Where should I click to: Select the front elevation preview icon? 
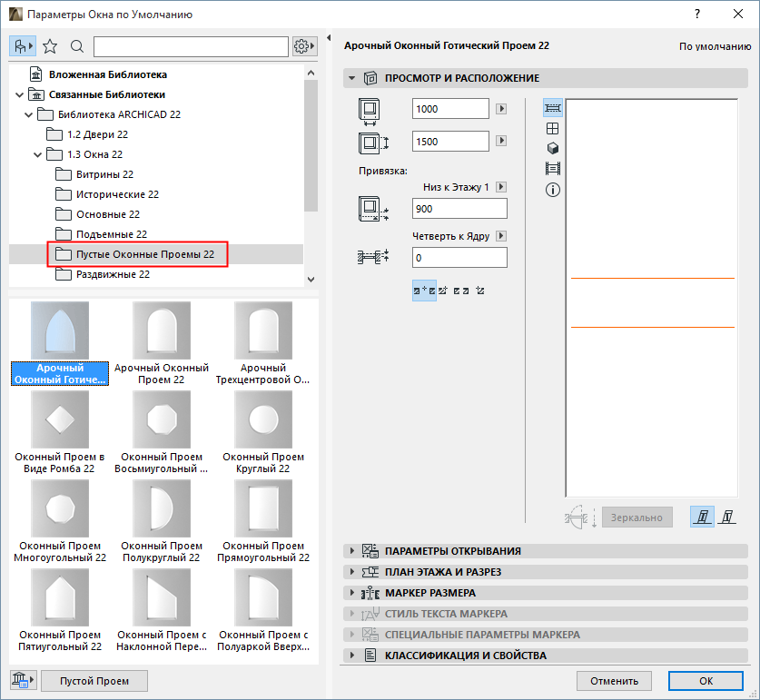(553, 128)
